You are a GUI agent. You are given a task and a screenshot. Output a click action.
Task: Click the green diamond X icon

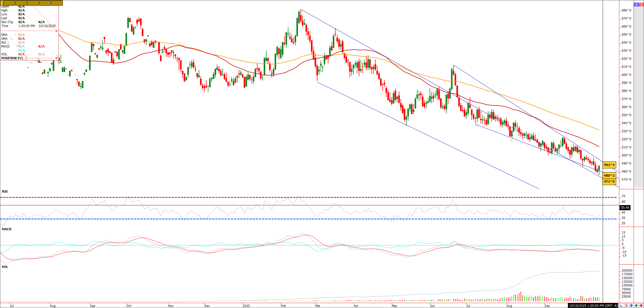click(x=636, y=306)
